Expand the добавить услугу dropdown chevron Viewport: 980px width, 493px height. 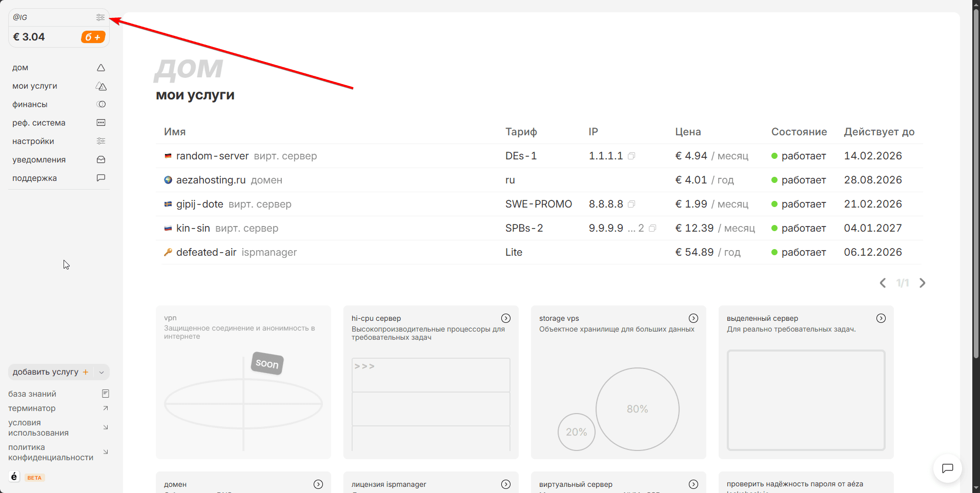coord(101,373)
